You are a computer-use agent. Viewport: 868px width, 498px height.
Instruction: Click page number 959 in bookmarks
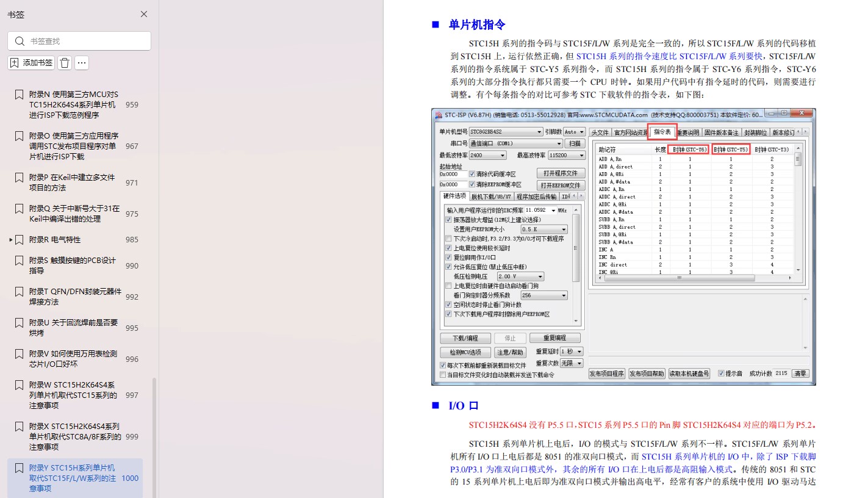132,105
